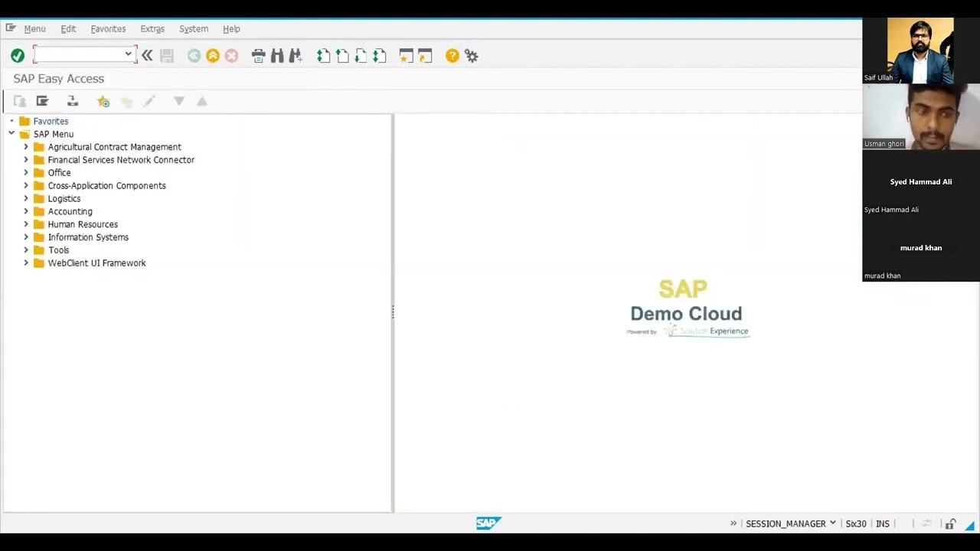Click the Previous Page icon
The width and height of the screenshot is (980, 551).
[342, 56]
